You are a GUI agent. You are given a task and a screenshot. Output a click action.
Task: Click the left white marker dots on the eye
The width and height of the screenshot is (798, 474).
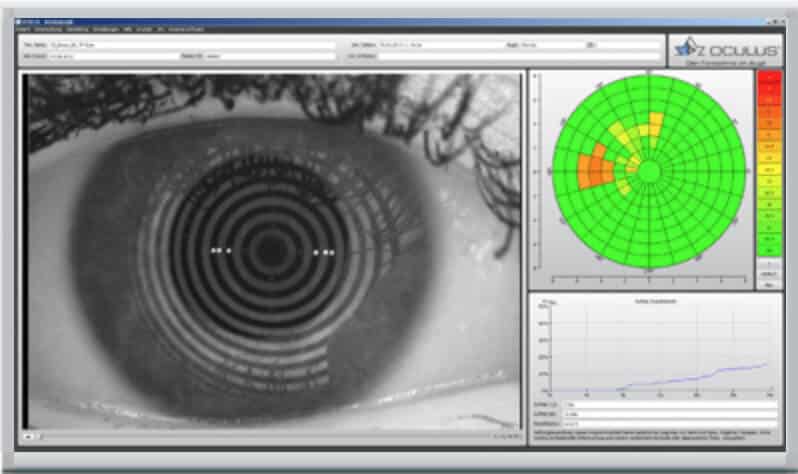(x=220, y=250)
